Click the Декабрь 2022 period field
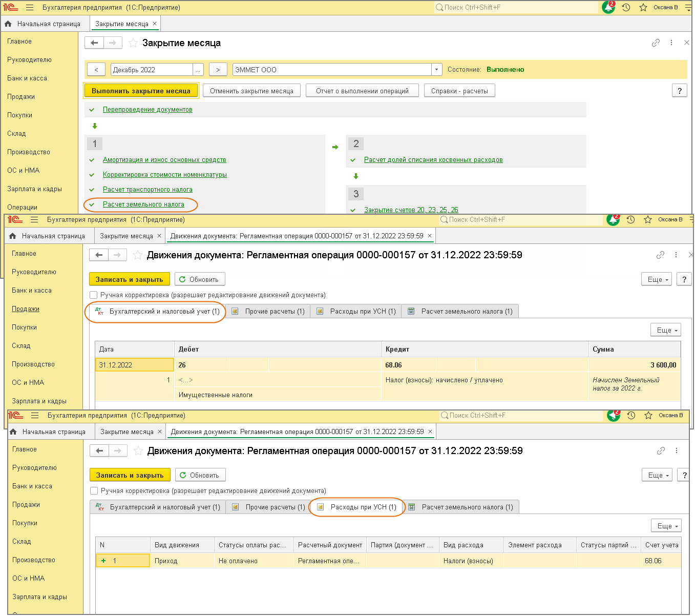This screenshot has height=616, width=695. [x=152, y=70]
